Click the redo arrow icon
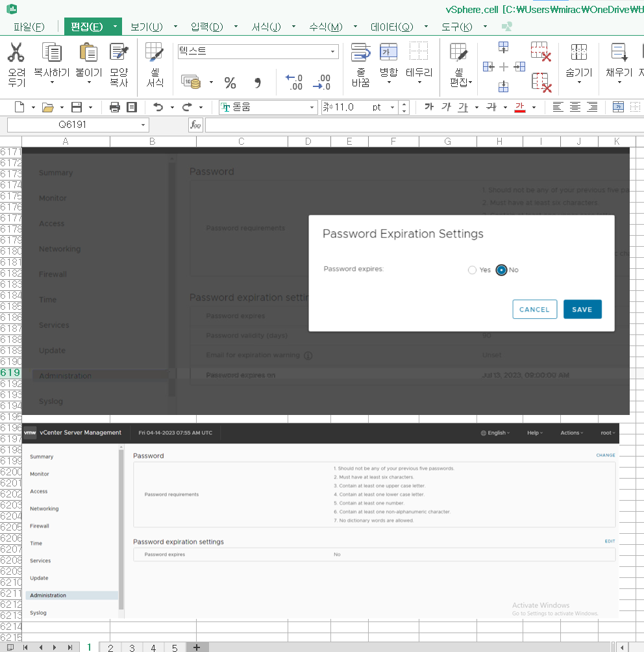Screen dimensions: 644x652 [x=187, y=107]
